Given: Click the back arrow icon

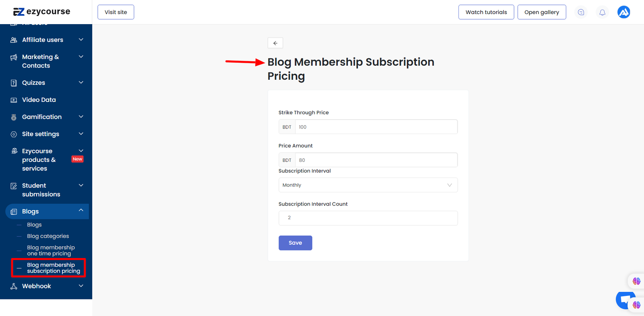Looking at the screenshot, I should (x=275, y=43).
